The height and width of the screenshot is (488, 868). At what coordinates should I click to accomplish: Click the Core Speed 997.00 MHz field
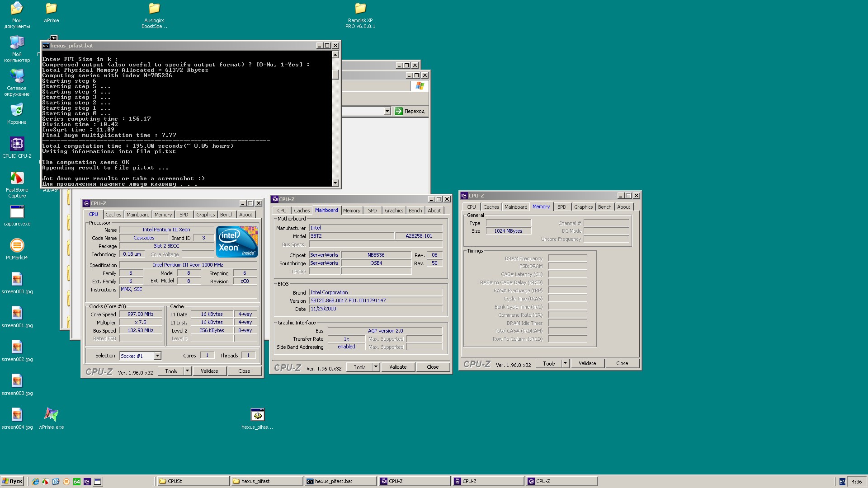(141, 314)
